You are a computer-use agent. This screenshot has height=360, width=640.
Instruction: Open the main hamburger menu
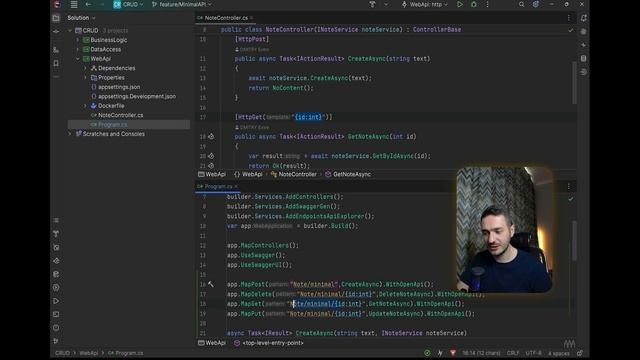click(x=74, y=4)
